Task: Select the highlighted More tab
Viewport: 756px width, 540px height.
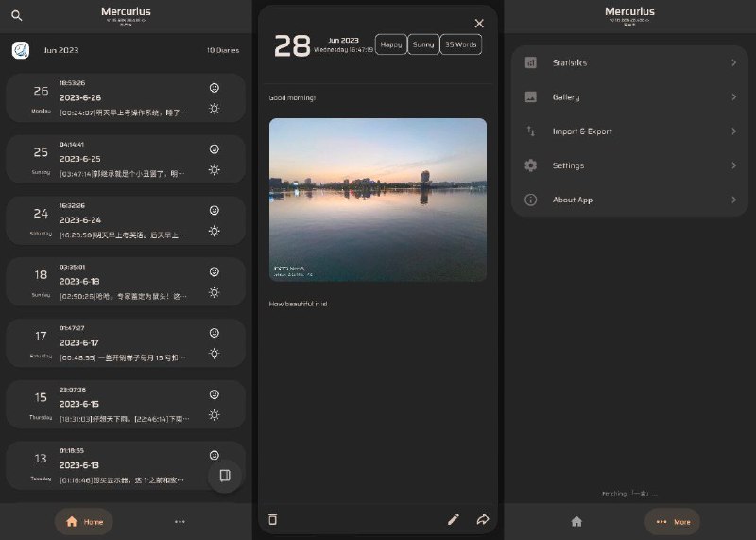Action: (x=672, y=521)
